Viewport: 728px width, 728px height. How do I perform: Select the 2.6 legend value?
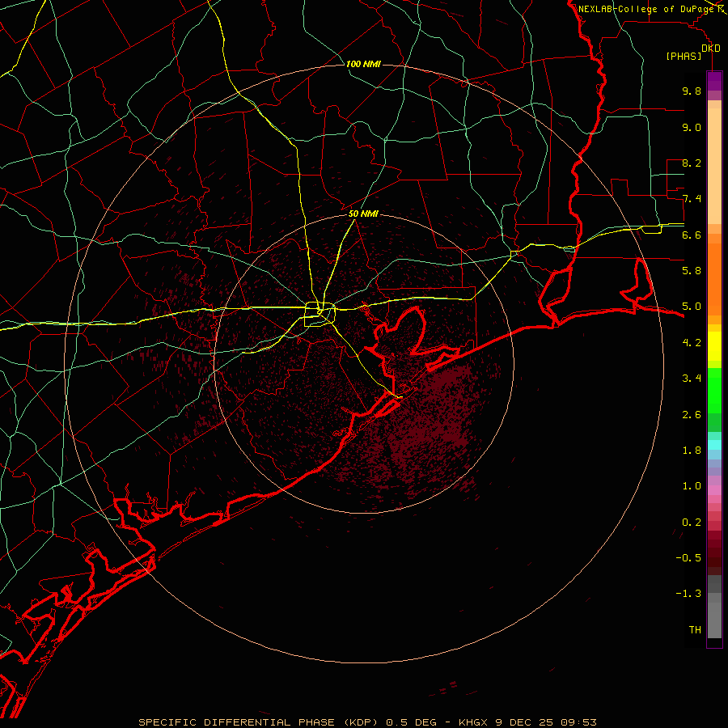pyautogui.click(x=692, y=415)
